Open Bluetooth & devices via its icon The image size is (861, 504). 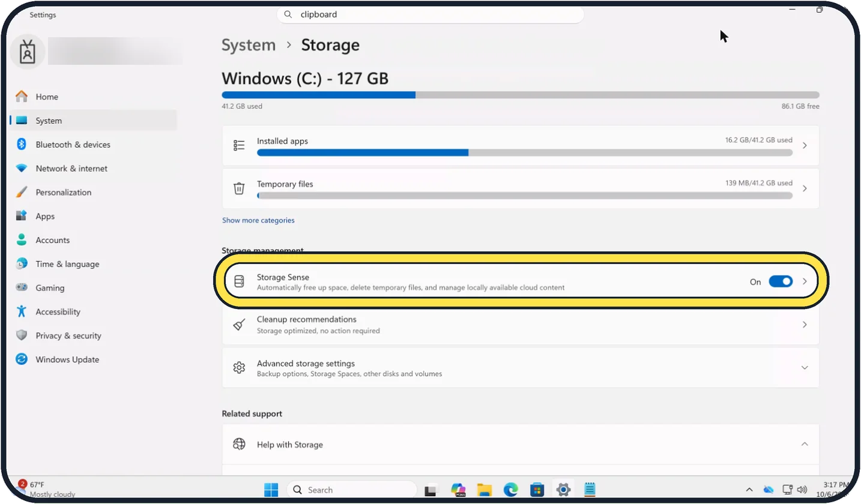point(22,145)
